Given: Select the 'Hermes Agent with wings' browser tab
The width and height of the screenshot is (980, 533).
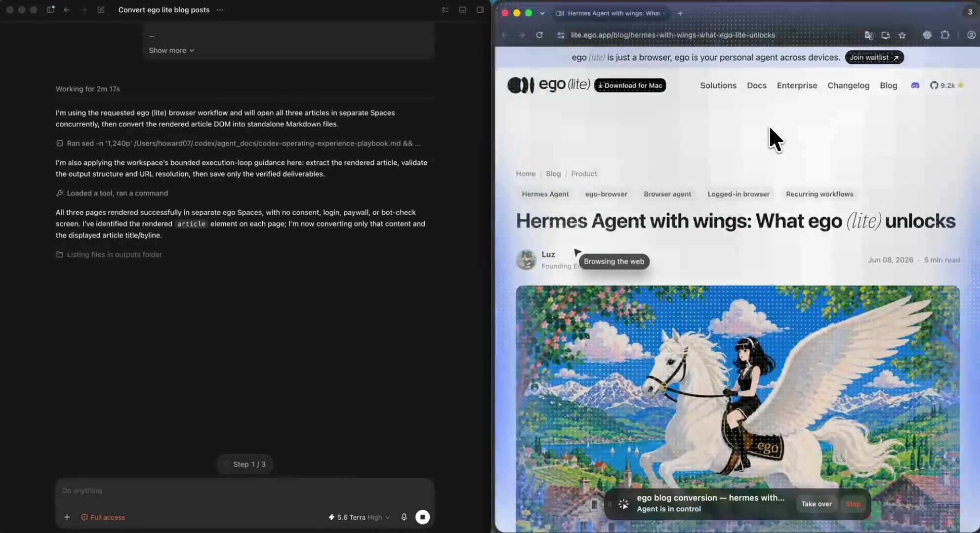Looking at the screenshot, I should [612, 13].
